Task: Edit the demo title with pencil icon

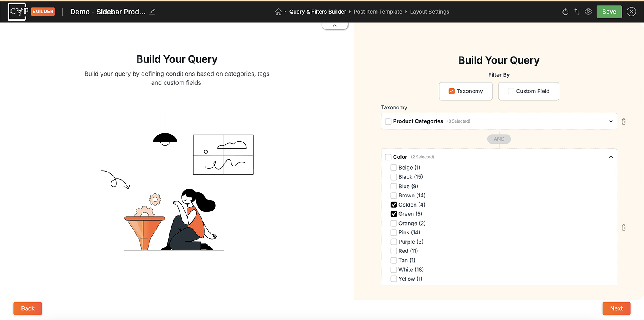Action: [152, 12]
